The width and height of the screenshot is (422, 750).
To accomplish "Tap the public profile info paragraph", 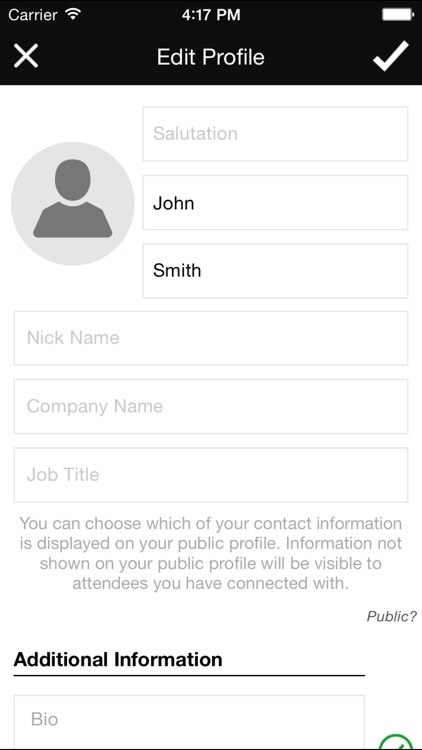I will pyautogui.click(x=211, y=553).
